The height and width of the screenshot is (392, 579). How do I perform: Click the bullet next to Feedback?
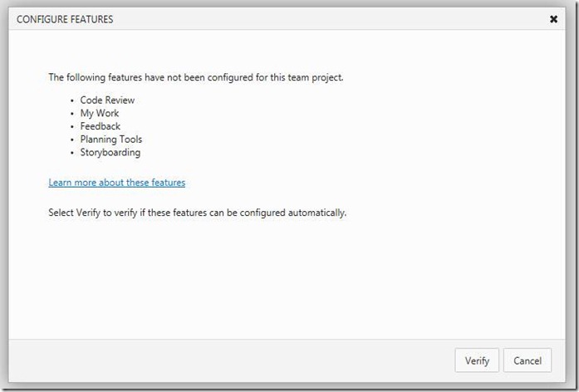click(72, 127)
